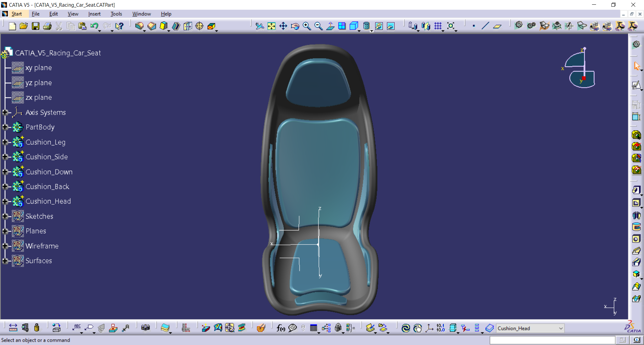Open the File menu
The image size is (644, 345).
pyautogui.click(x=36, y=14)
